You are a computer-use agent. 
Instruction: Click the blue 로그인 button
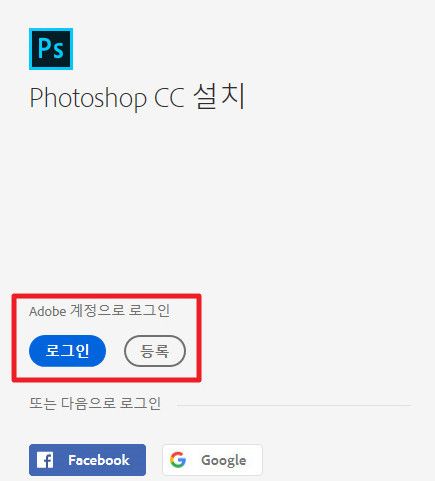pyautogui.click(x=67, y=351)
